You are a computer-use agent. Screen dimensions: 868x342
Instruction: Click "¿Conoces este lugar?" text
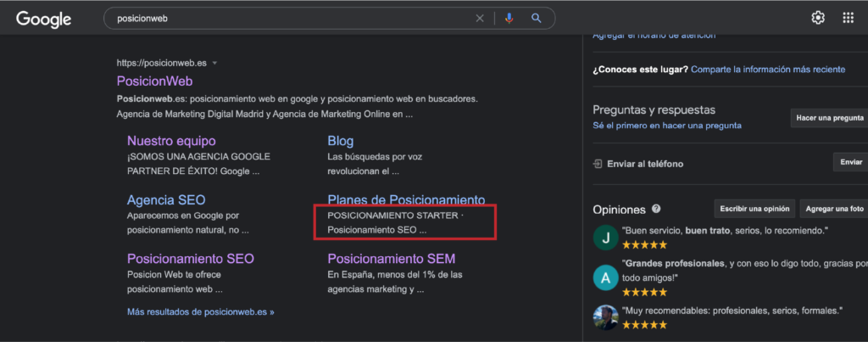click(x=641, y=70)
